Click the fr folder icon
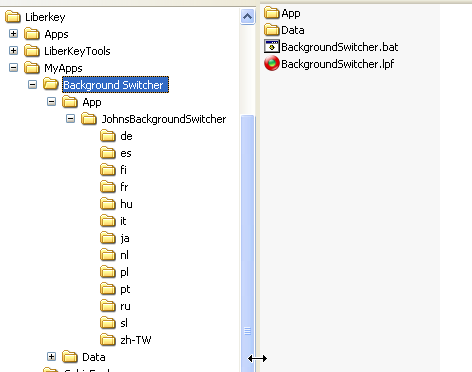The height and width of the screenshot is (372, 472). [x=108, y=187]
